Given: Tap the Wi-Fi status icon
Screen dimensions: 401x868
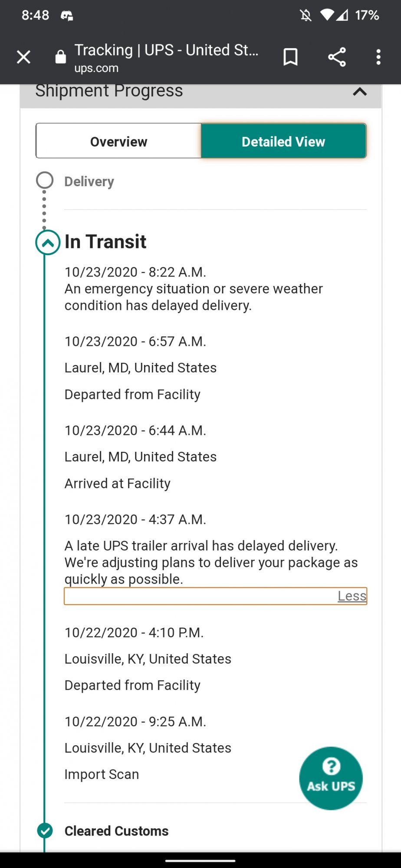Looking at the screenshot, I should [327, 16].
